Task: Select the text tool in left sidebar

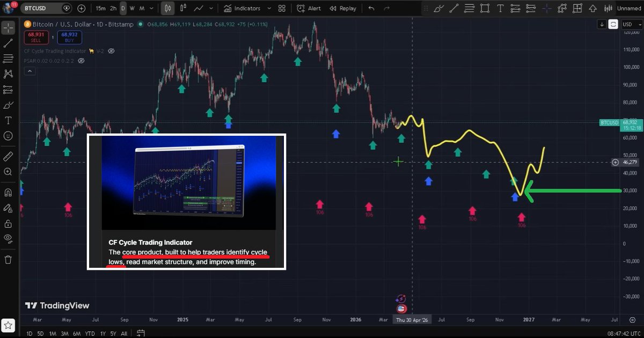Action: [8, 121]
